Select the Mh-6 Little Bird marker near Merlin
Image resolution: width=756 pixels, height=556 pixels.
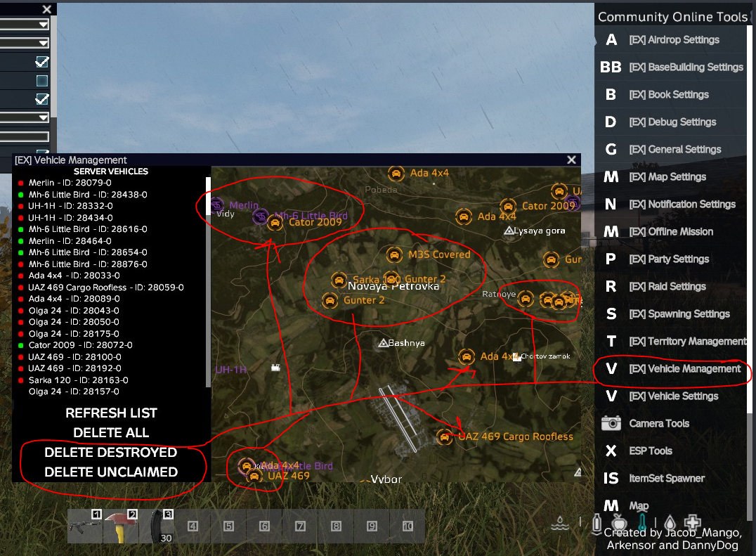261,216
